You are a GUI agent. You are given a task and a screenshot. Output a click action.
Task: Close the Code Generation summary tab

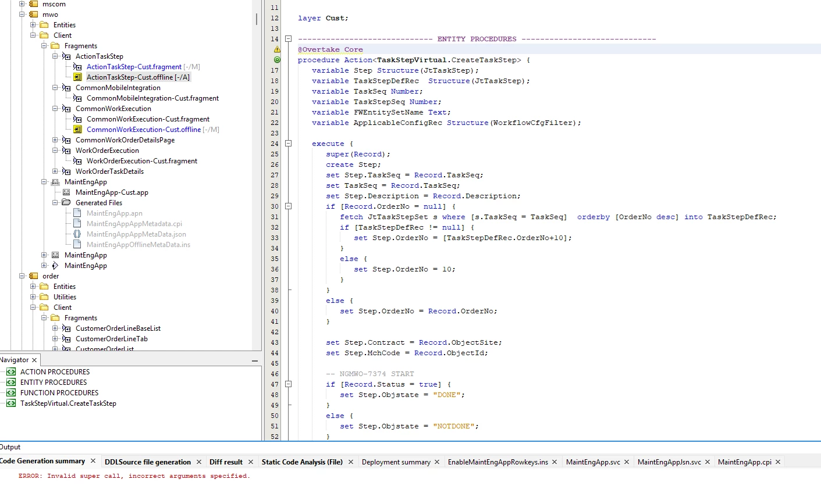(x=93, y=461)
